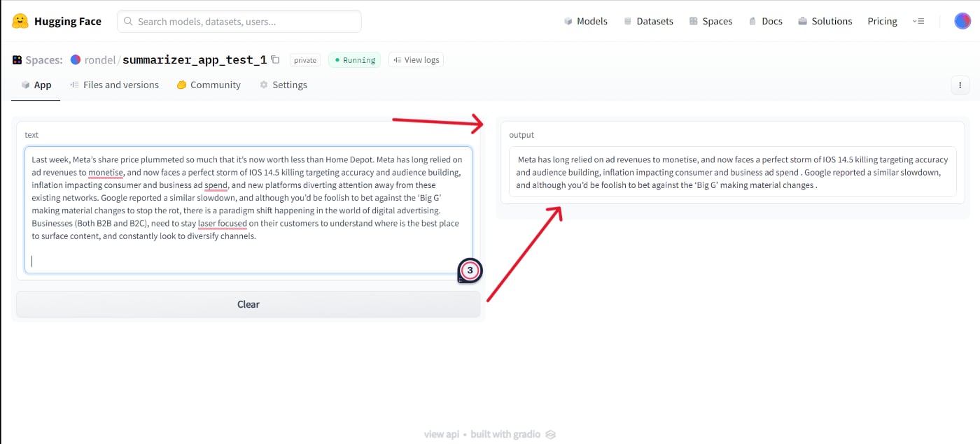Click the underlined phrase laser focused
This screenshot has height=444, width=980.
click(223, 224)
